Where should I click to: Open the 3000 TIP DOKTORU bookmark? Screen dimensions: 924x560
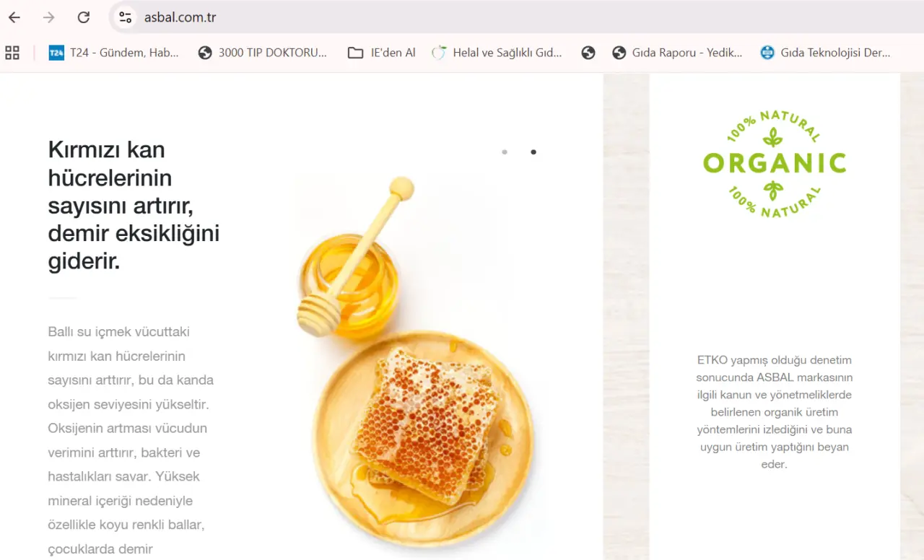point(262,53)
